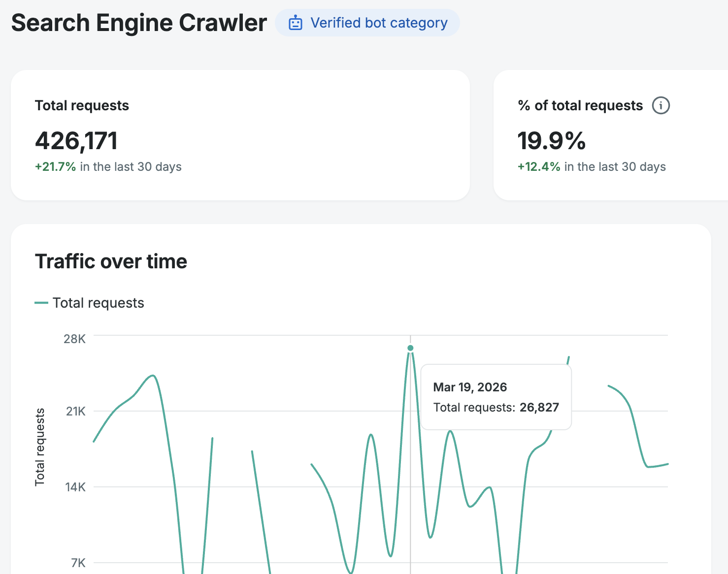This screenshot has height=574, width=728.
Task: Click the highlighted Mar 19 data point
Action: 410,348
